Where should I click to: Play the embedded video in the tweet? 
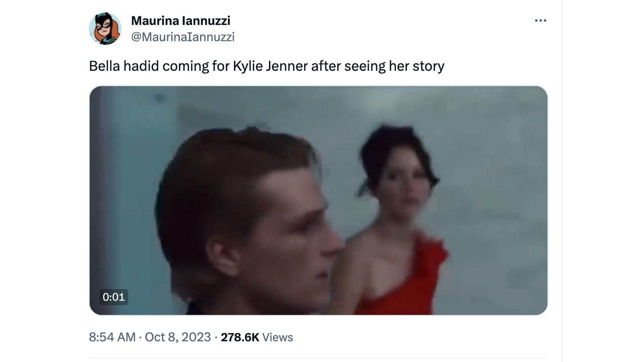coord(318,200)
